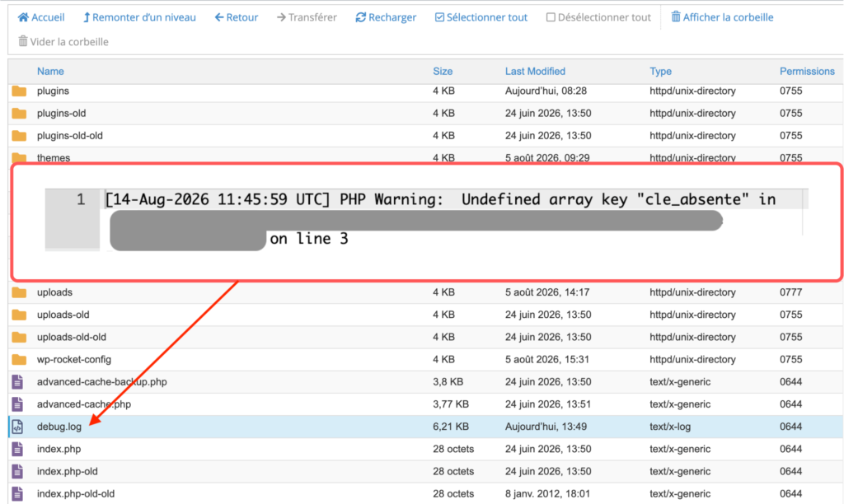The width and height of the screenshot is (844, 504).
Task: Click the index.php-old-old file icon
Action: point(17,494)
